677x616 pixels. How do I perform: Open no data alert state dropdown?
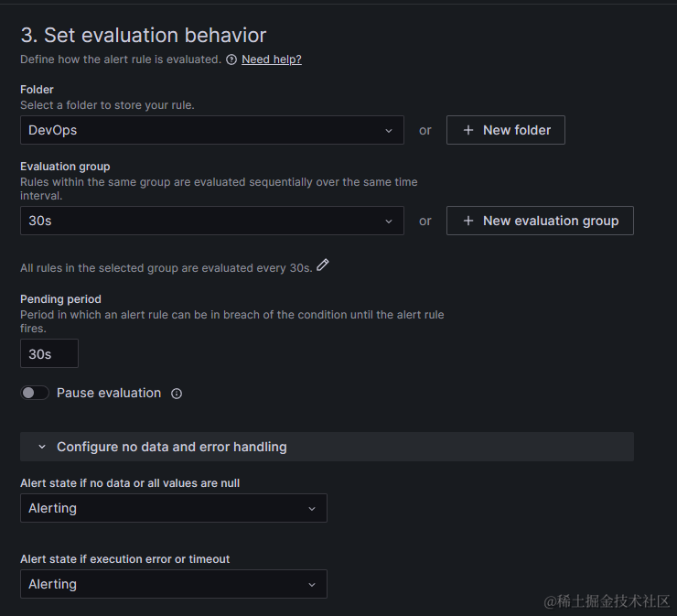pos(174,508)
